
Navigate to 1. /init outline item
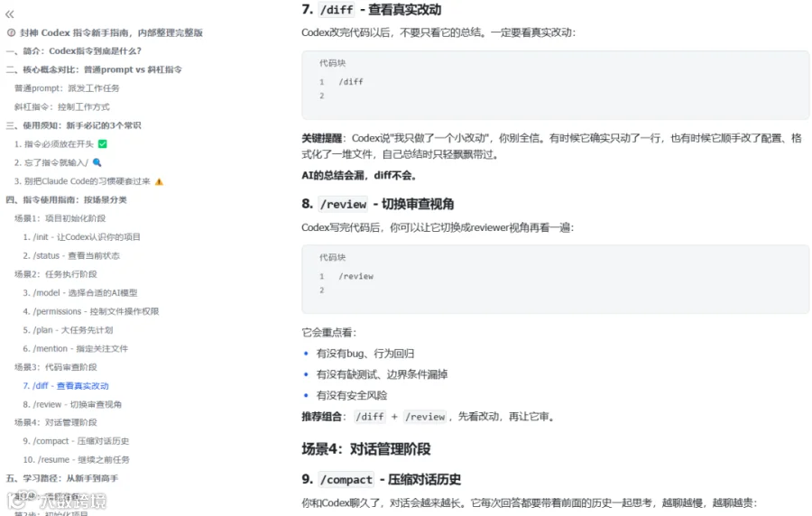pos(82,237)
